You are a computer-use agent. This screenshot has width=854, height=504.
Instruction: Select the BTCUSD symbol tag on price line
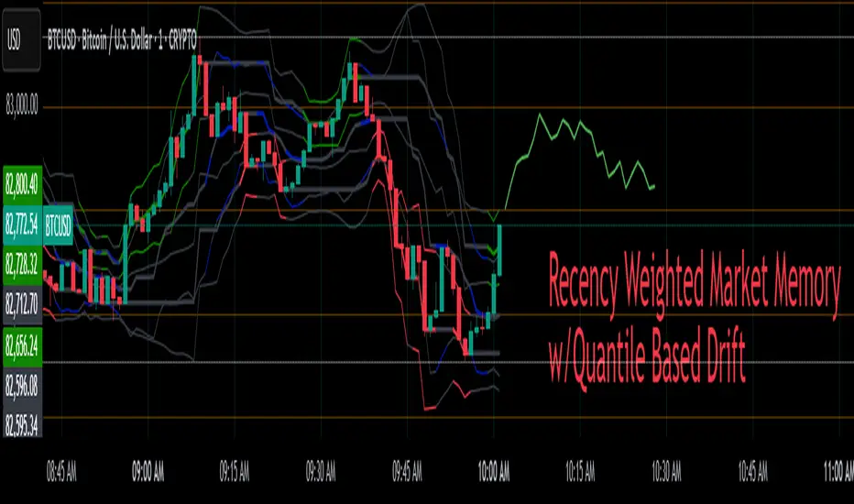pyautogui.click(x=59, y=225)
